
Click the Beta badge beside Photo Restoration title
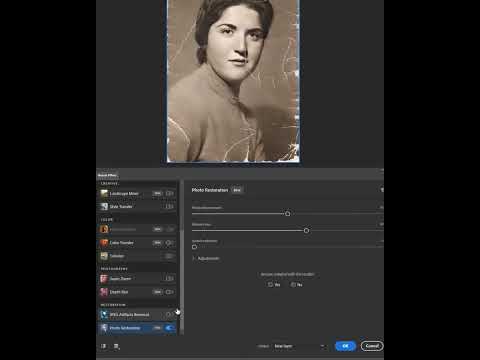tap(237, 190)
